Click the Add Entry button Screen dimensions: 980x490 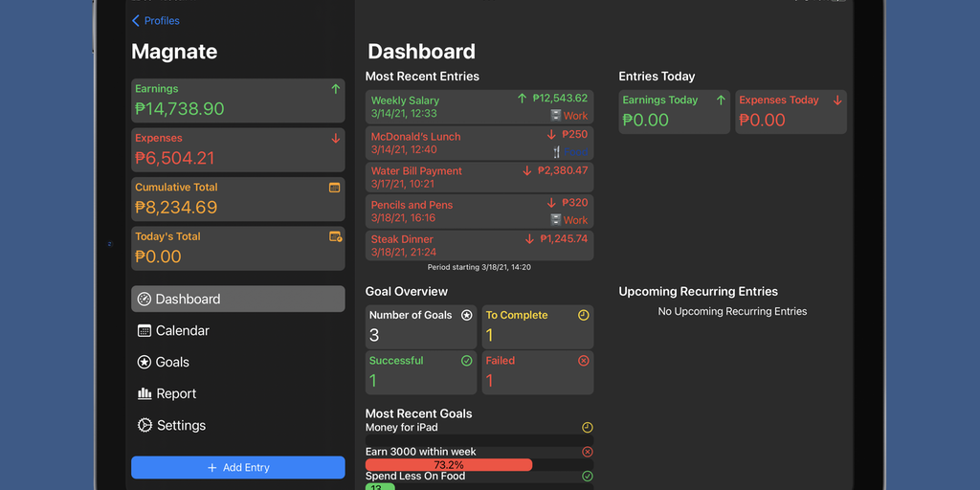tap(237, 467)
